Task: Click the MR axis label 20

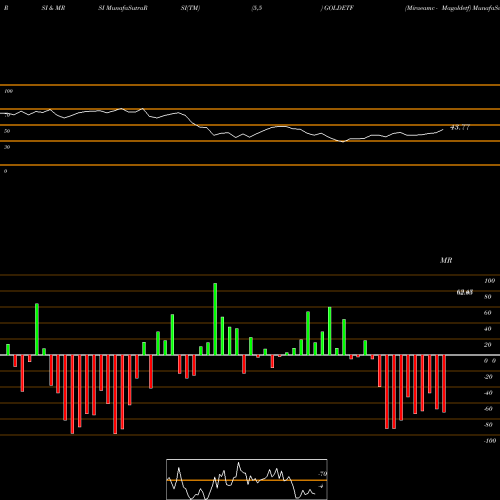Action: [487, 345]
